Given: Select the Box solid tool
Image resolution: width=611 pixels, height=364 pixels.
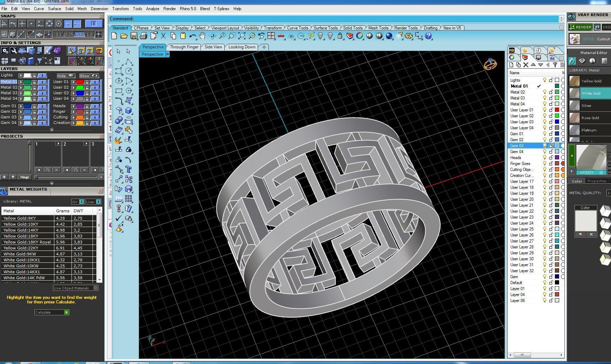Looking at the screenshot, I should coord(129,111).
